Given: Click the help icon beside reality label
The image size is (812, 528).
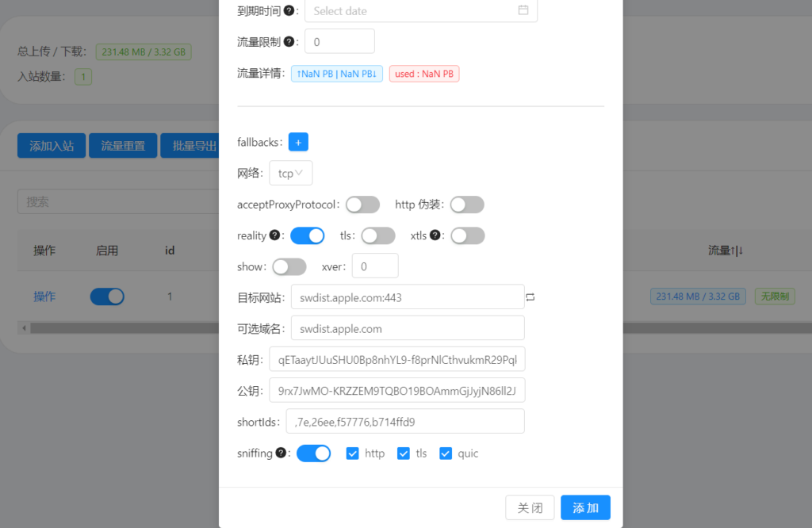Looking at the screenshot, I should (274, 235).
